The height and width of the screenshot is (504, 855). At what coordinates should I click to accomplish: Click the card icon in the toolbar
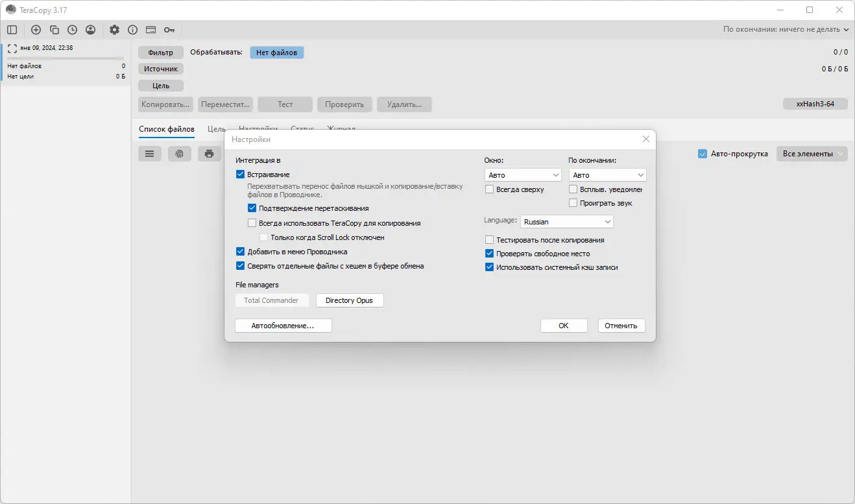click(x=151, y=30)
